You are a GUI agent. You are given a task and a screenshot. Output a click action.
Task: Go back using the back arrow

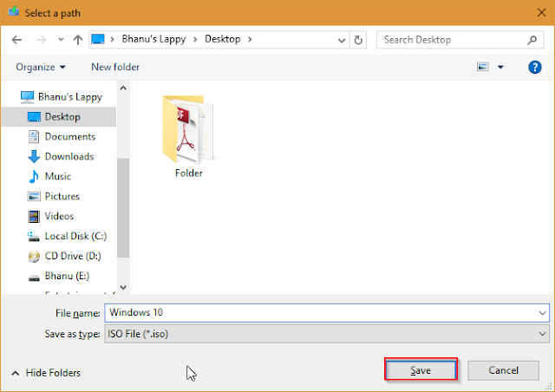tap(16, 40)
